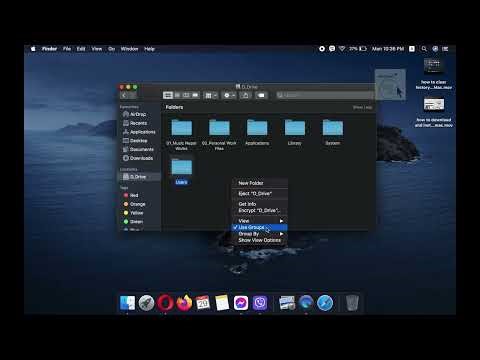
Task: Open Finder from the Dock
Action: (127, 303)
